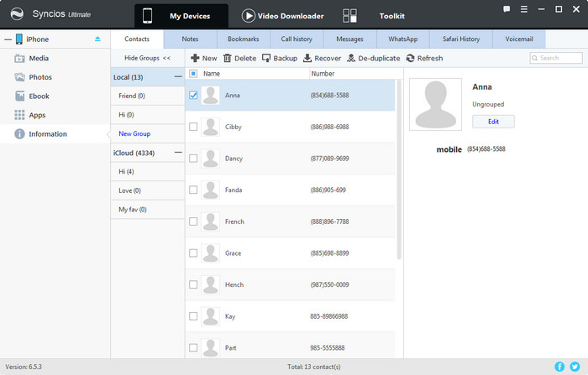
Task: Select the Hi (4) iCloud group
Action: click(x=148, y=172)
